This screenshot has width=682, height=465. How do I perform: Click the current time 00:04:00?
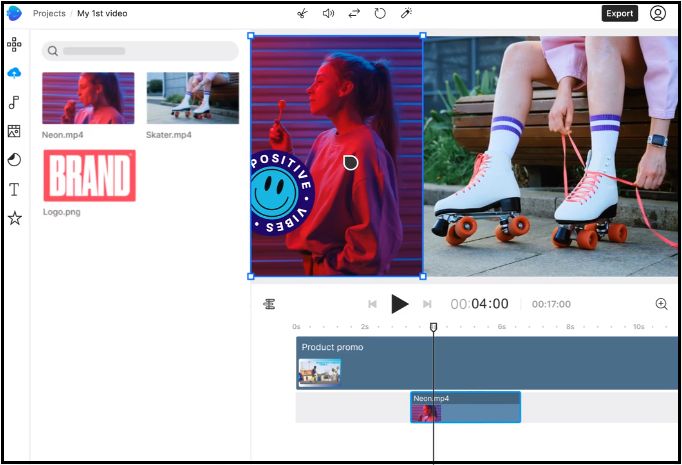479,304
